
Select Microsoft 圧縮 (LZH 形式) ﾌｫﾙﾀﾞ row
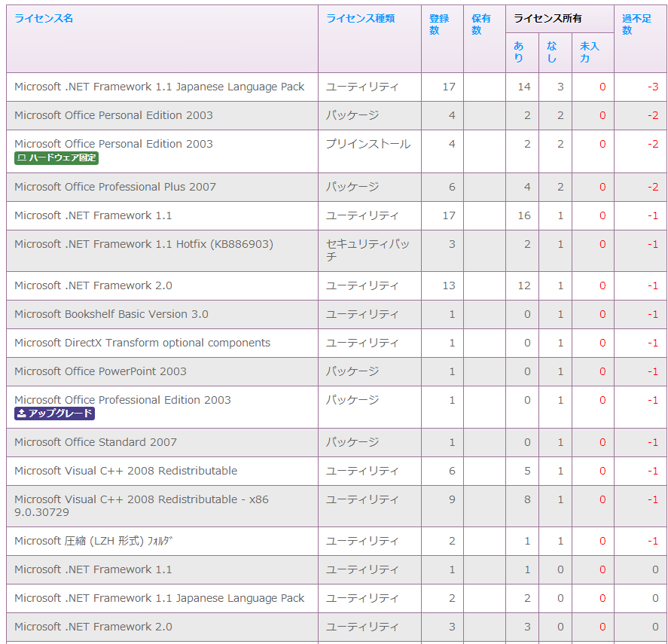coord(337,541)
